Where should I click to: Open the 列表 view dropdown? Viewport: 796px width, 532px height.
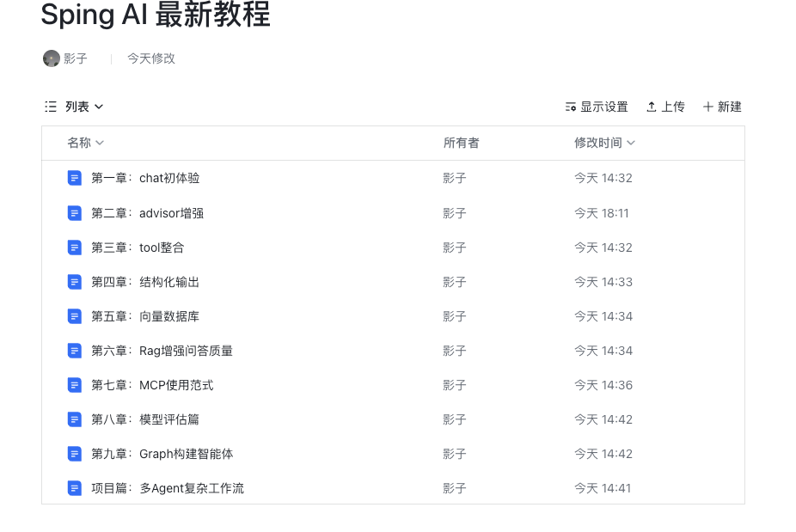pyautogui.click(x=84, y=107)
